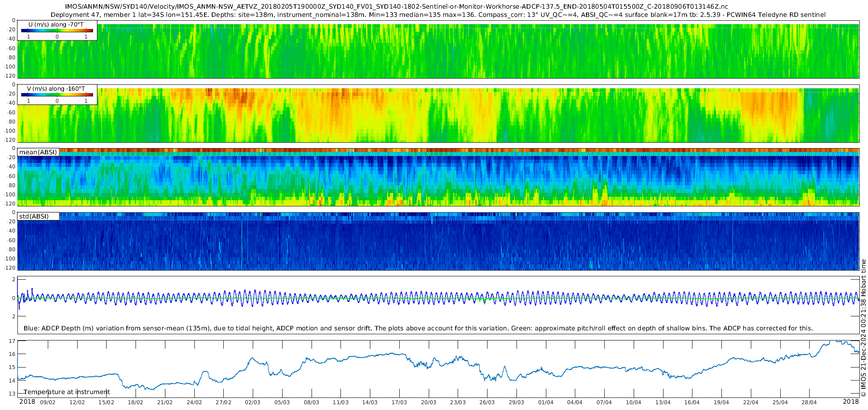The width and height of the screenshot is (868, 410).
Task: Click the U (m/s) along -70°T colorbar
Action: pos(57,30)
